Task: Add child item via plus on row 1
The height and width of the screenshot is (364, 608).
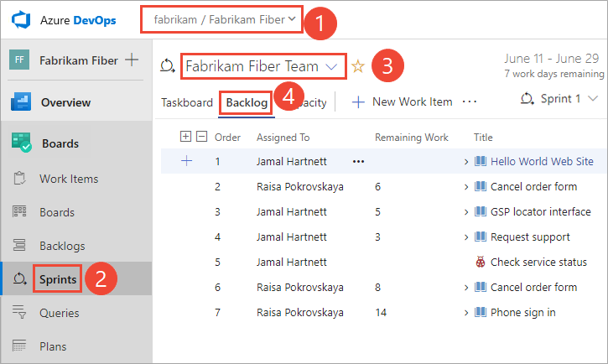Action: click(x=186, y=161)
